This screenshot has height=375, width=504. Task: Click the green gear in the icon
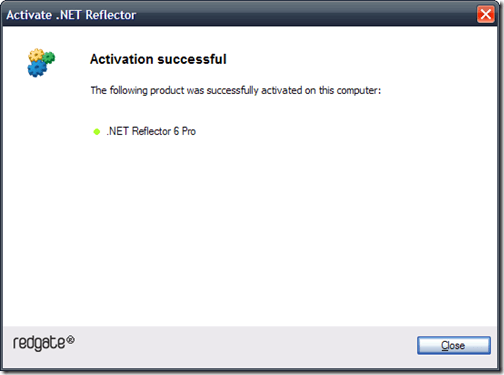click(49, 57)
